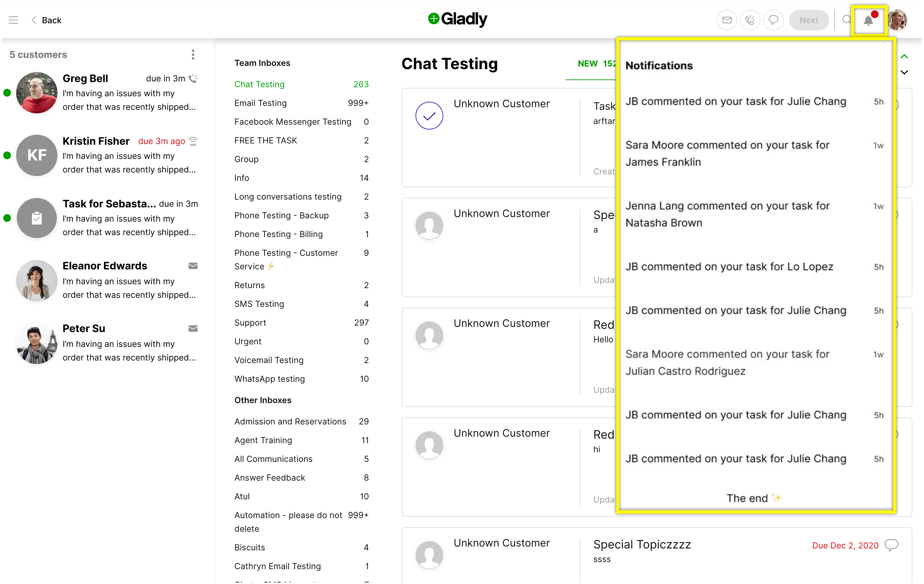
Task: Click the hamburger menu icon
Action: click(14, 19)
